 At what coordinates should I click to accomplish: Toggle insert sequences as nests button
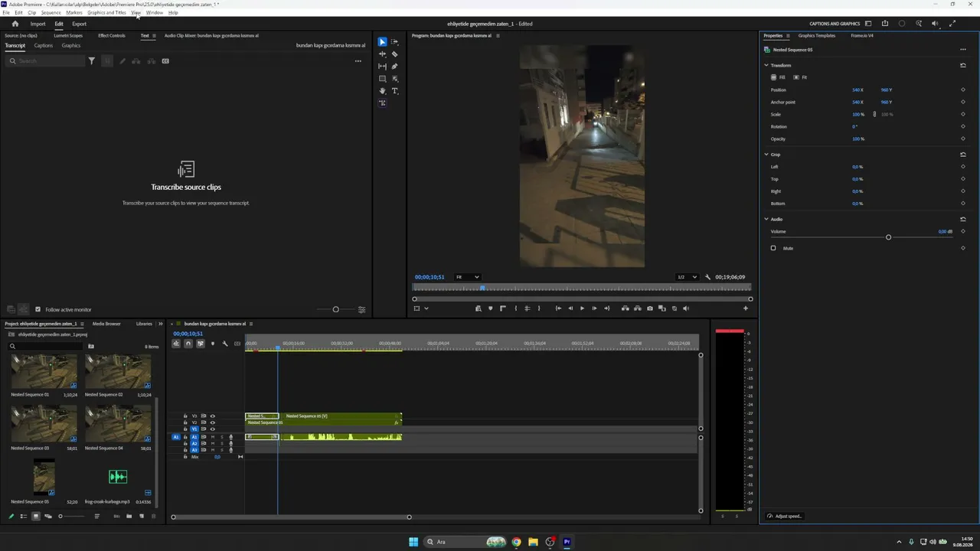coord(176,344)
